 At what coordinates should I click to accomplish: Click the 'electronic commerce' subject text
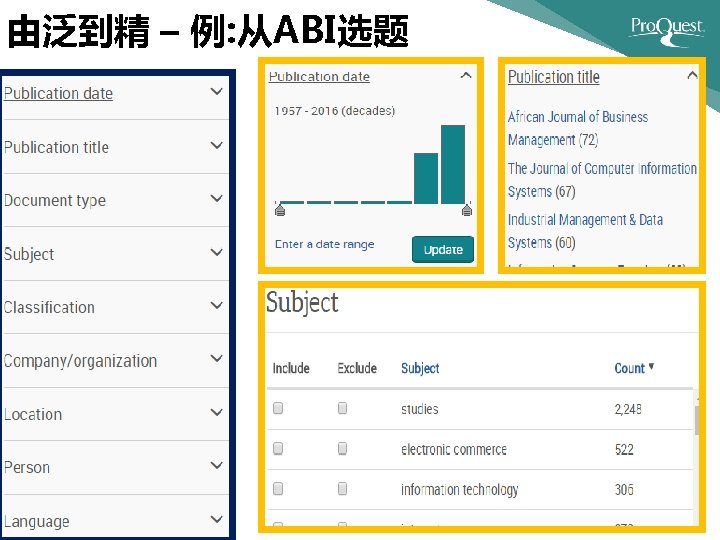point(454,449)
